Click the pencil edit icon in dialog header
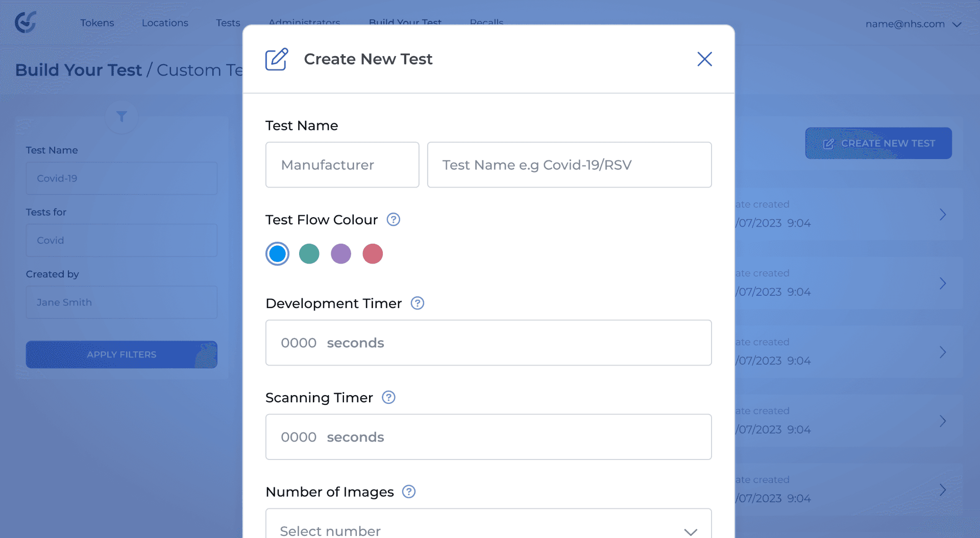The height and width of the screenshot is (538, 980). point(277,59)
